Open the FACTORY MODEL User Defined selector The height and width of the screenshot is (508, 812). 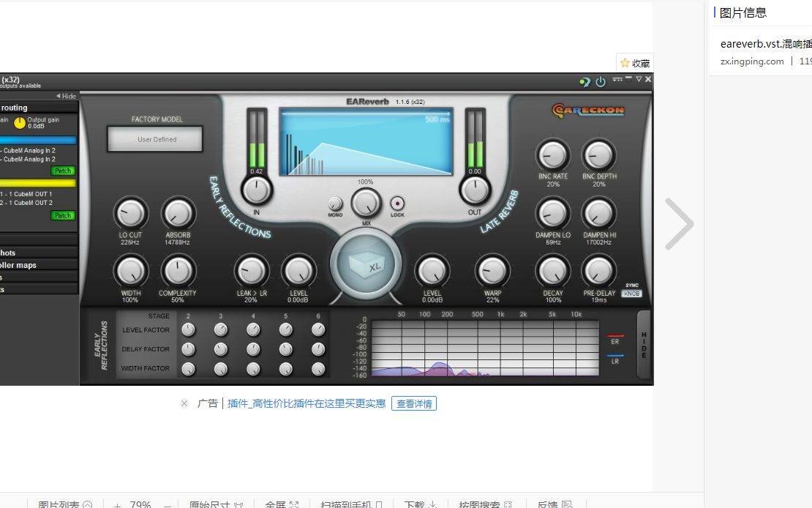(155, 139)
